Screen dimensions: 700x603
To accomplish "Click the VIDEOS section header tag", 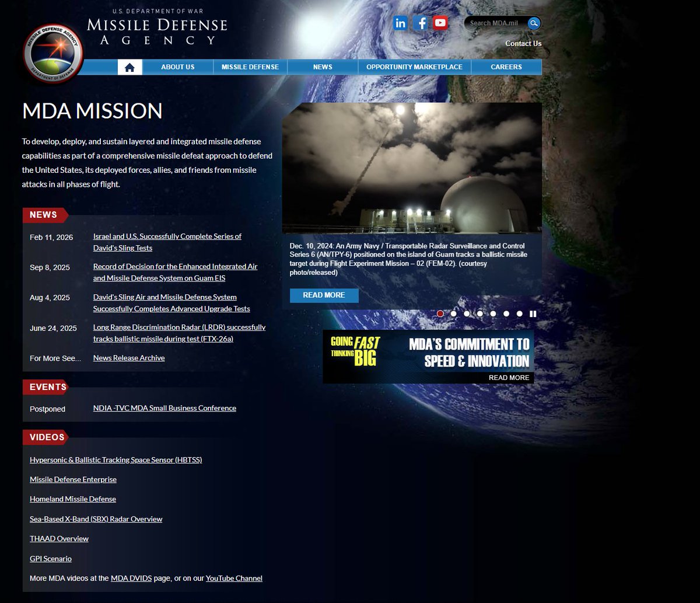I will [x=45, y=437].
